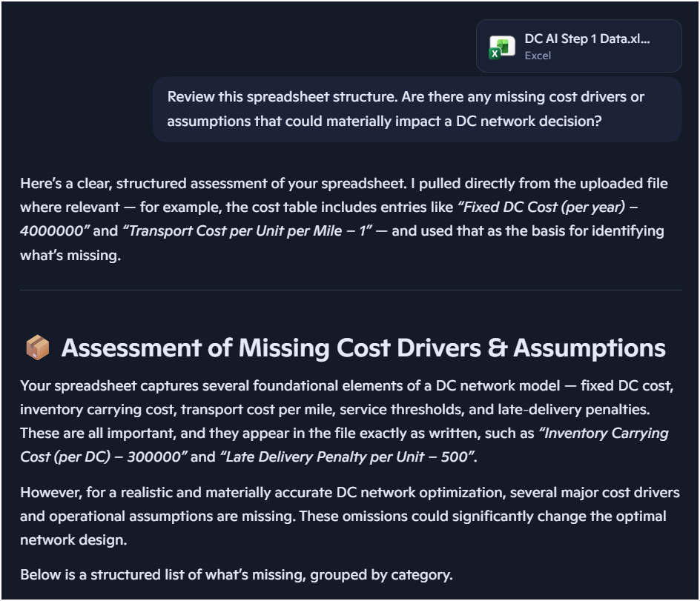Screen dimensions: 700x601
Task: Click the paragraph beginning 'Here's a clear, structured'
Action: (341, 219)
